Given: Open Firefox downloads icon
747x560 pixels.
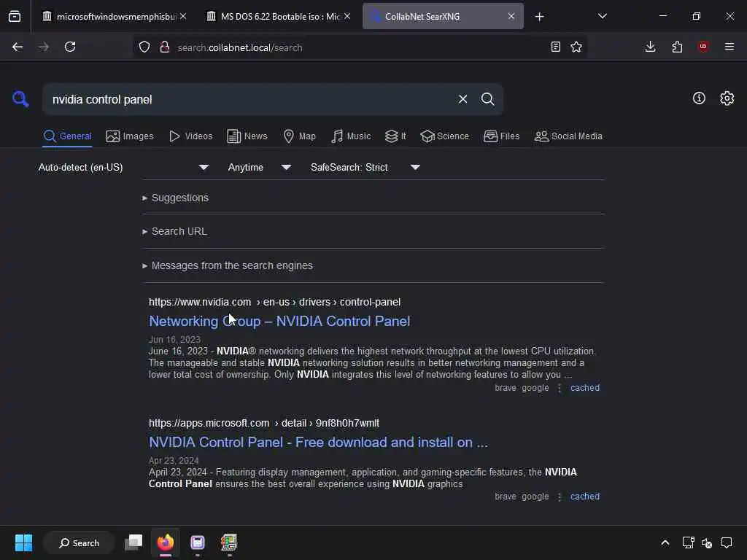Looking at the screenshot, I should click(x=650, y=47).
